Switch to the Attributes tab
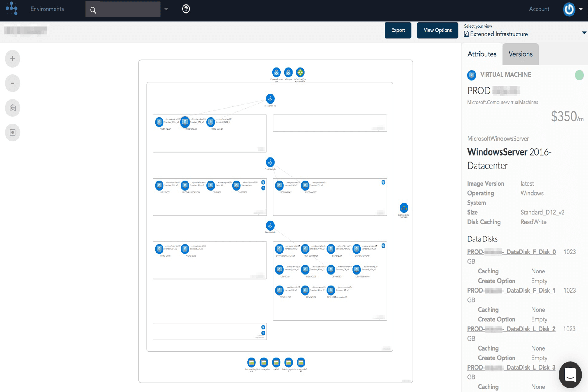Screen dimensions: 588x392 482,54
